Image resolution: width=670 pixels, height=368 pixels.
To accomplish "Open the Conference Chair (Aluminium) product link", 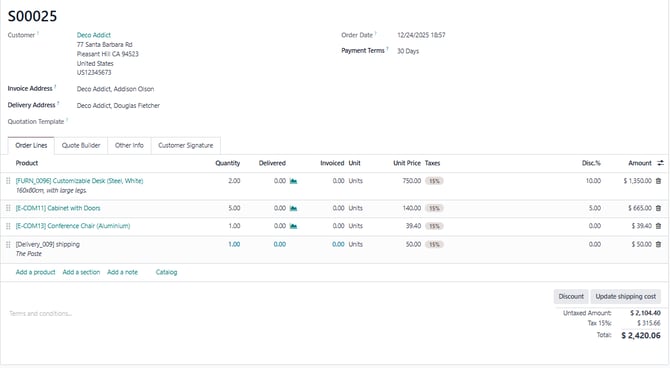I will click(73, 226).
